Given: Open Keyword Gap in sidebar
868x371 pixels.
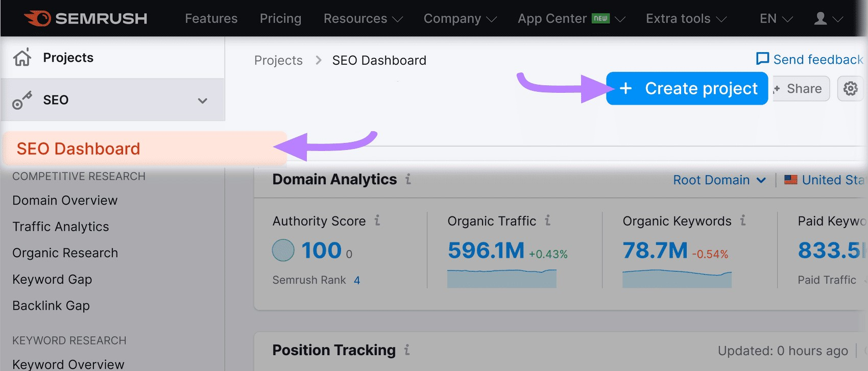Looking at the screenshot, I should click(52, 279).
